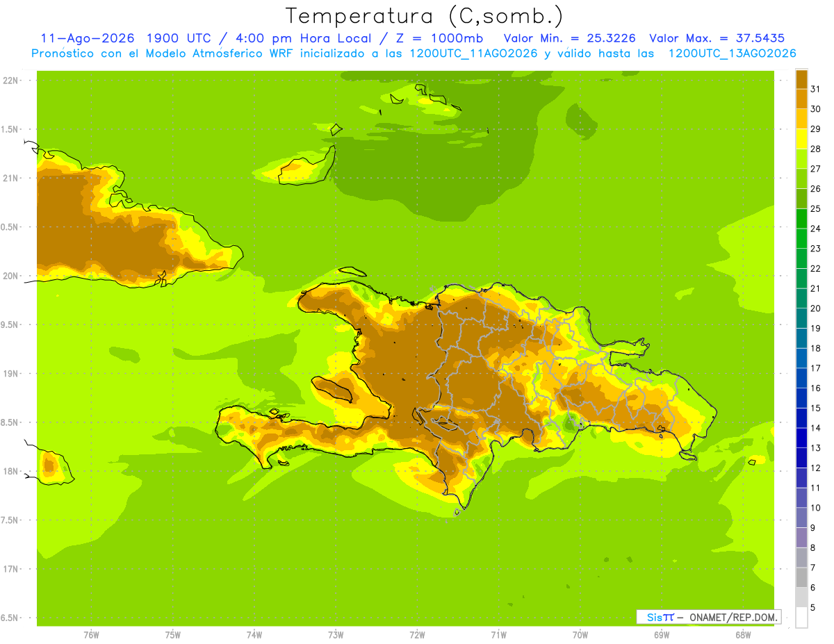Click the legend value '5'
The image size is (834, 644).
[x=813, y=608]
